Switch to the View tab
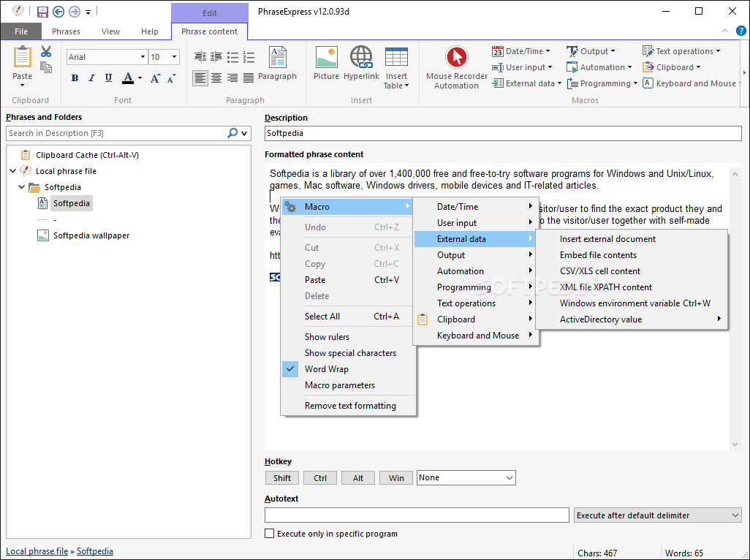This screenshot has height=560, width=750. click(x=110, y=31)
